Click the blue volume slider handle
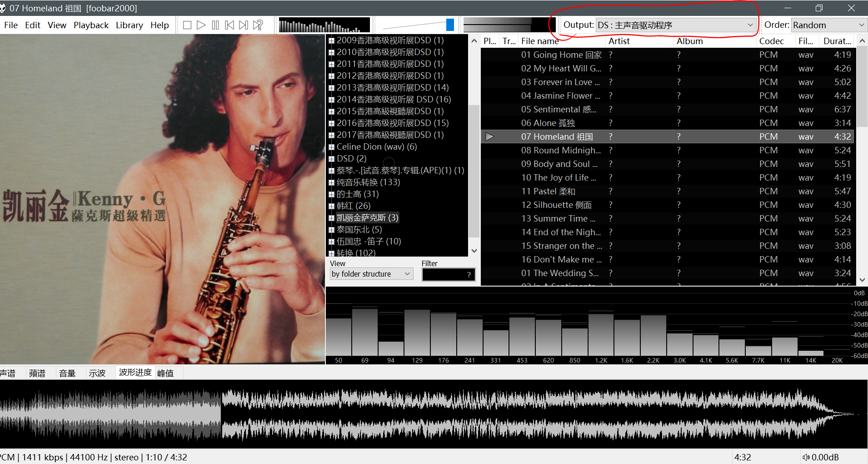868x464 pixels. tap(450, 25)
